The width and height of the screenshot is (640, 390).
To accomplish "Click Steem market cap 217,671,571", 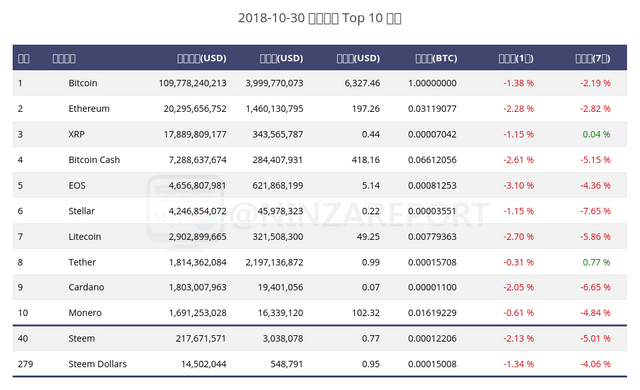I will (201, 339).
